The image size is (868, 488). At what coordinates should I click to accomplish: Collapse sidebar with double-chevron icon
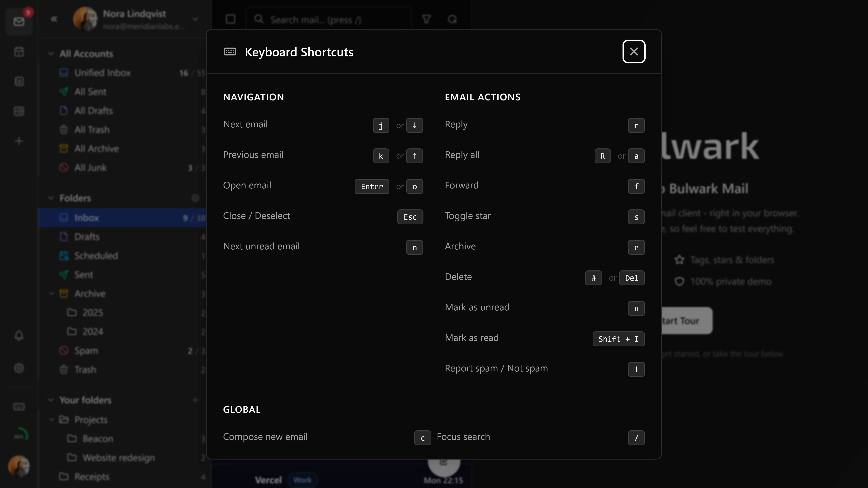coord(54,19)
